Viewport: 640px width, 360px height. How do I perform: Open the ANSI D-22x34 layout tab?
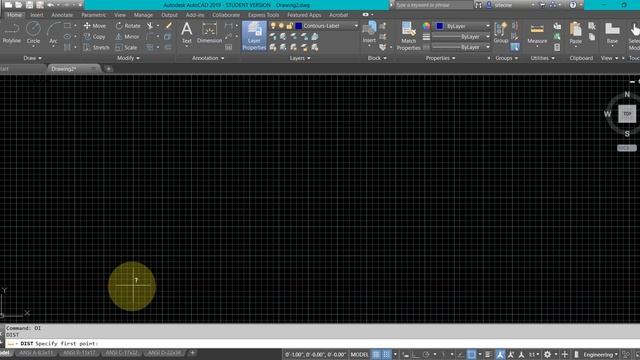164,353
